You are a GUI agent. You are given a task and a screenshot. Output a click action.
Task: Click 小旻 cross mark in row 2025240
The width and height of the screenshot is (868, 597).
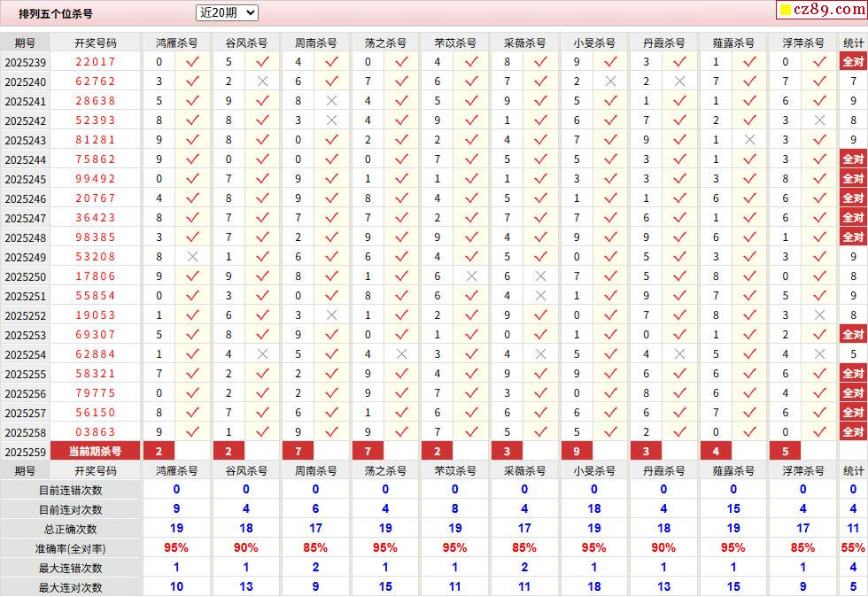pos(610,81)
